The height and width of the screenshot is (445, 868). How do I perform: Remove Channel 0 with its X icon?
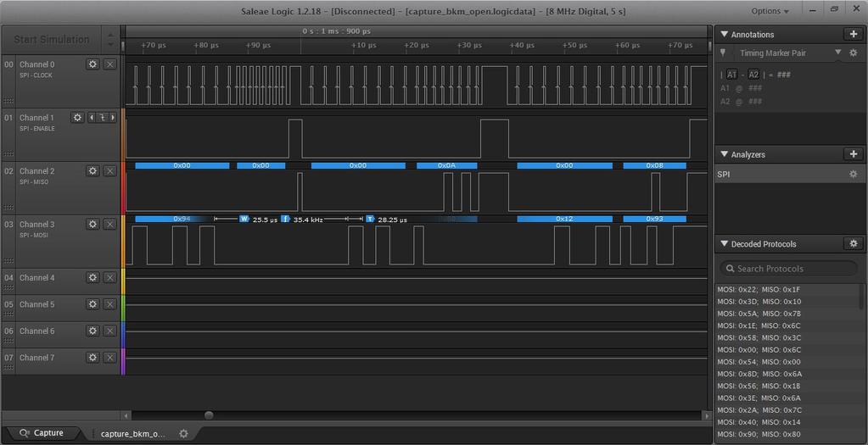point(110,64)
